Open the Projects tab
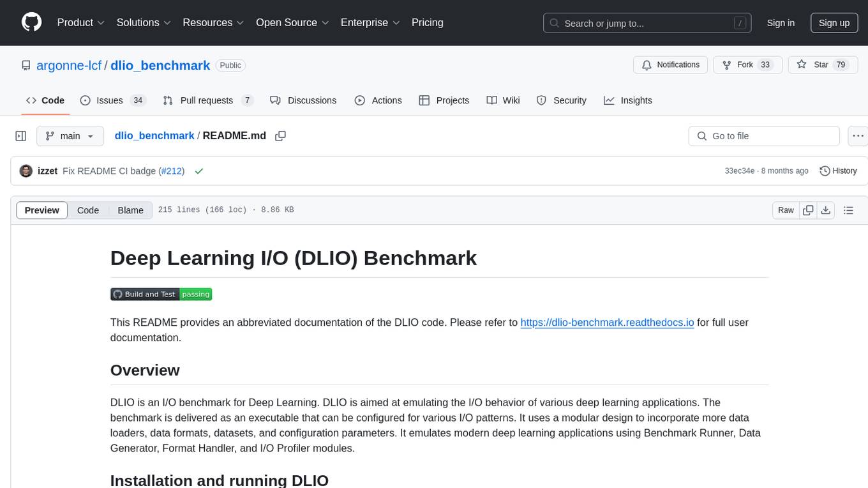This screenshot has width=868, height=488. tap(444, 100)
